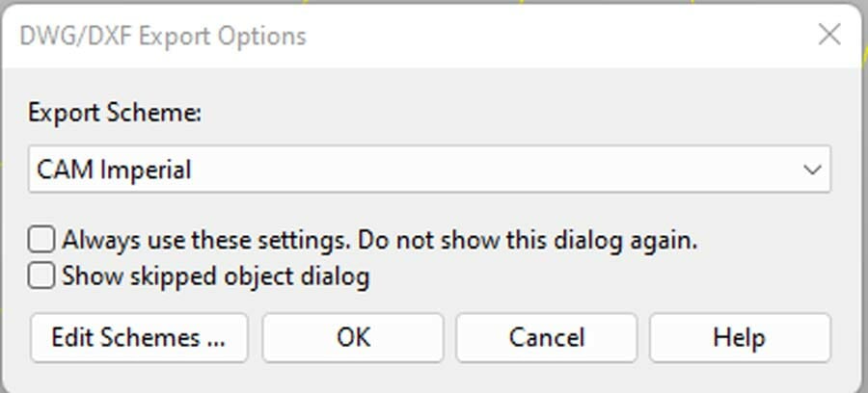
Task: Expand the Export Scheme dropdown arrow
Action: (811, 170)
